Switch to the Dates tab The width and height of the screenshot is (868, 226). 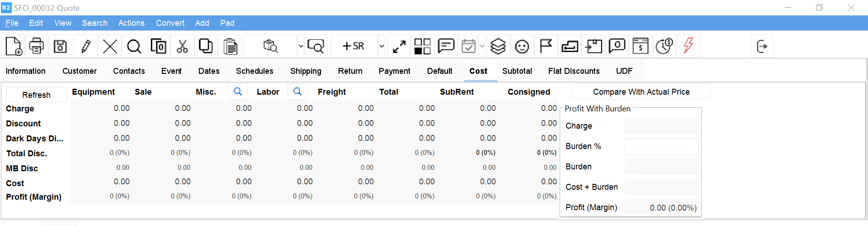click(209, 71)
